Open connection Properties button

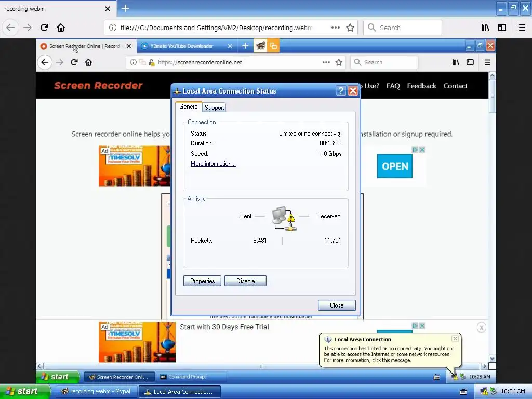[x=202, y=281]
